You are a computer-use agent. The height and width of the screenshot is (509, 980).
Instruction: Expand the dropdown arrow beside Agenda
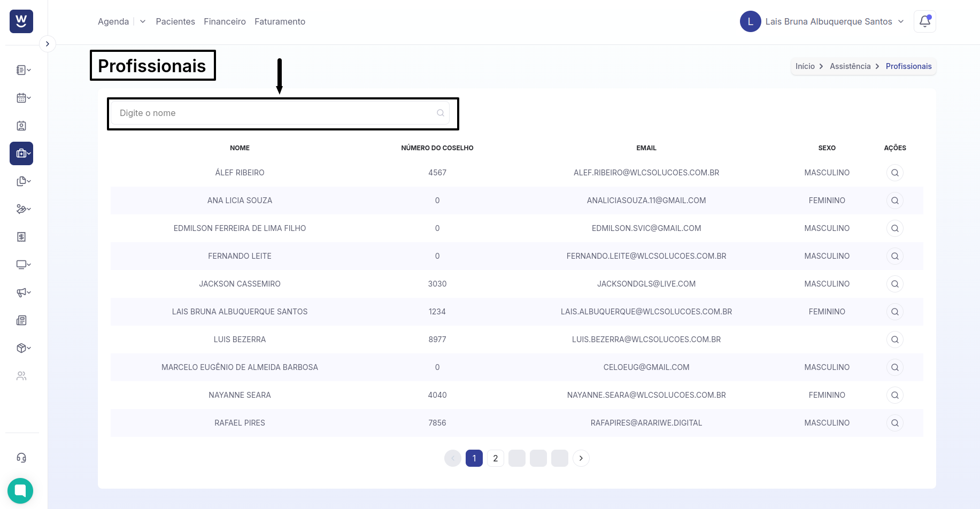coord(143,21)
